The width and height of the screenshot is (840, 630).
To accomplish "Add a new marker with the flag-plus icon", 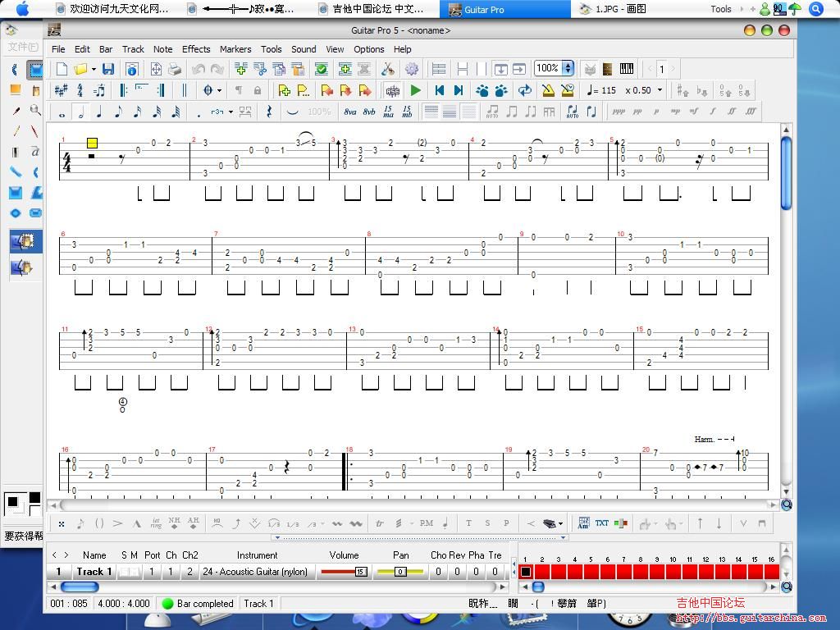I will (284, 90).
